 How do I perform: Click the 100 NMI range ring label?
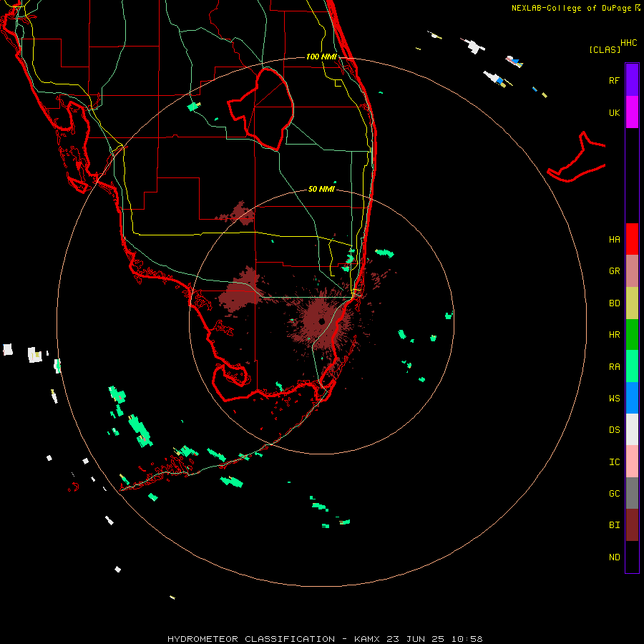(x=321, y=57)
